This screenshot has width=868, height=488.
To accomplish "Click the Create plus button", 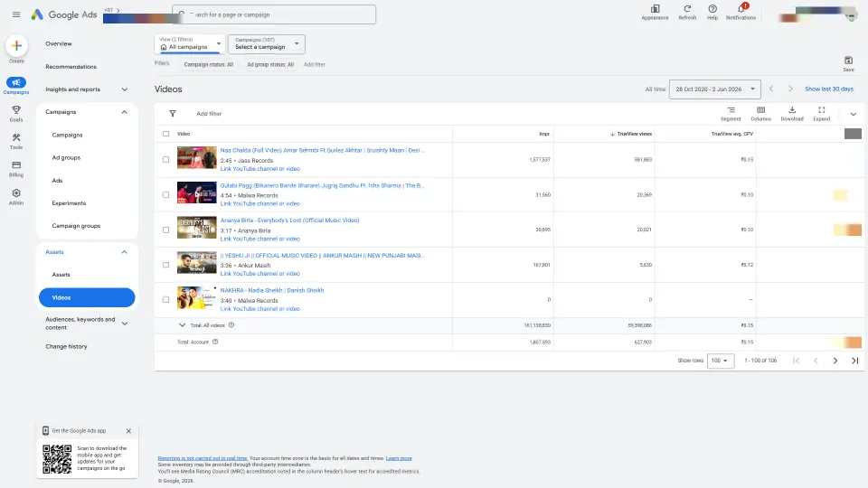I will pos(16,45).
